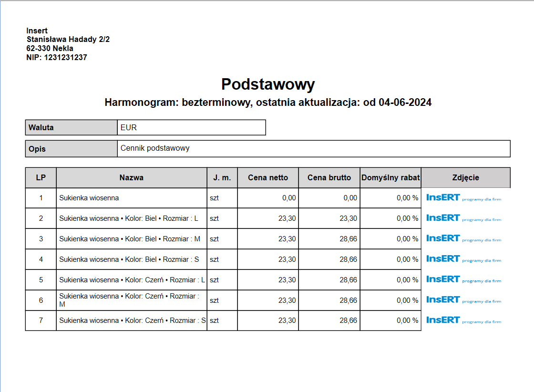
Task: Click the '0,00' gross price in row 1
Action: tap(350, 198)
